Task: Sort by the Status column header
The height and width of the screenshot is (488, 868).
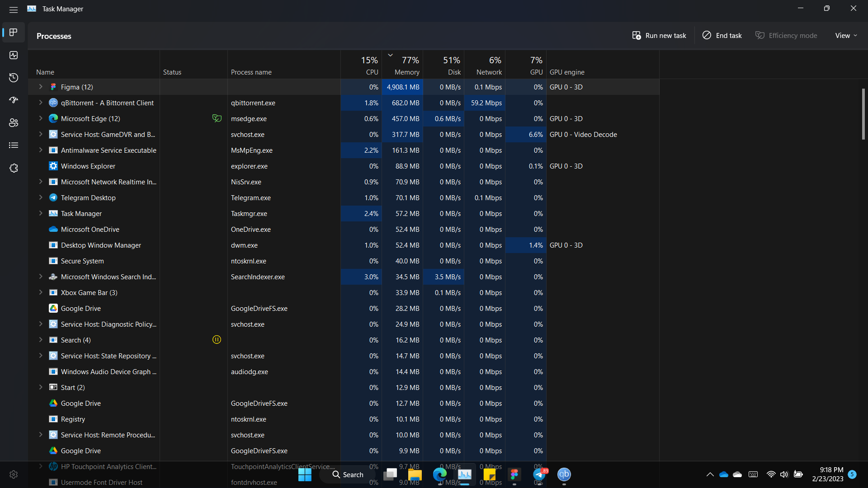Action: pos(193,64)
